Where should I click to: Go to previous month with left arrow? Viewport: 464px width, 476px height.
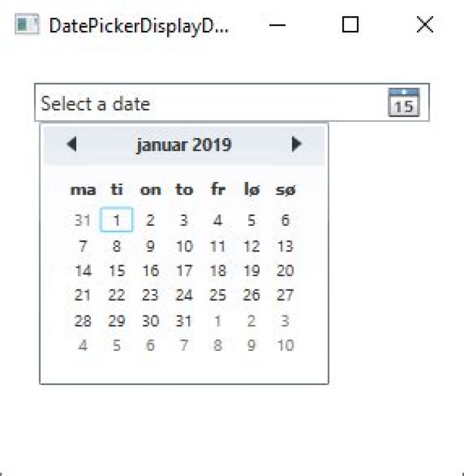click(x=72, y=144)
